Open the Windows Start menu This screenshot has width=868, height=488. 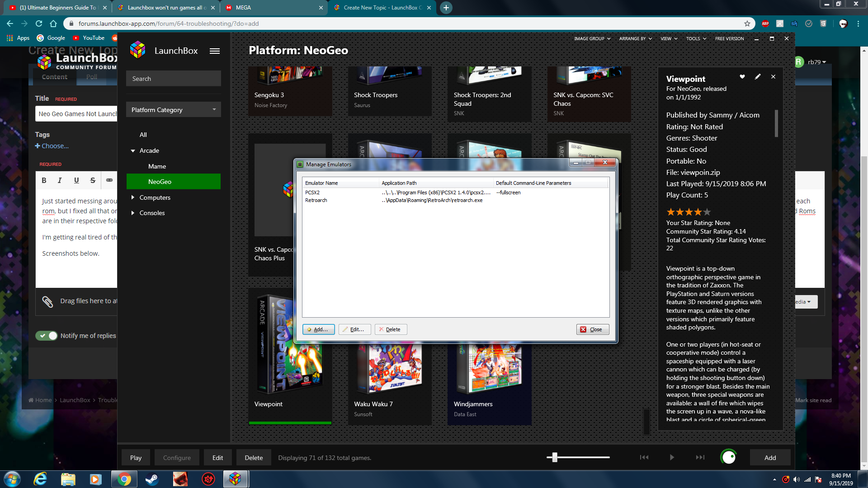point(12,479)
